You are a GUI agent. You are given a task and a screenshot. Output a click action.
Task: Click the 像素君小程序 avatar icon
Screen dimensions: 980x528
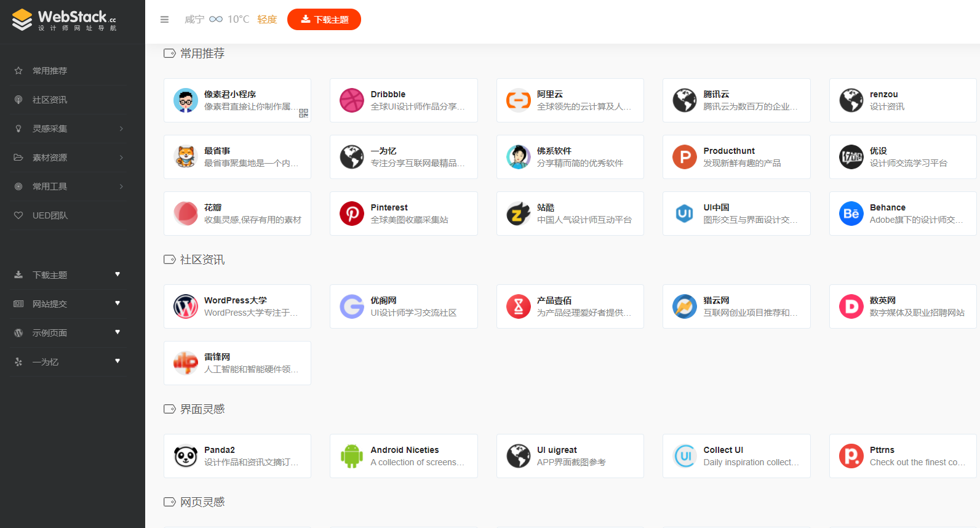pyautogui.click(x=186, y=100)
